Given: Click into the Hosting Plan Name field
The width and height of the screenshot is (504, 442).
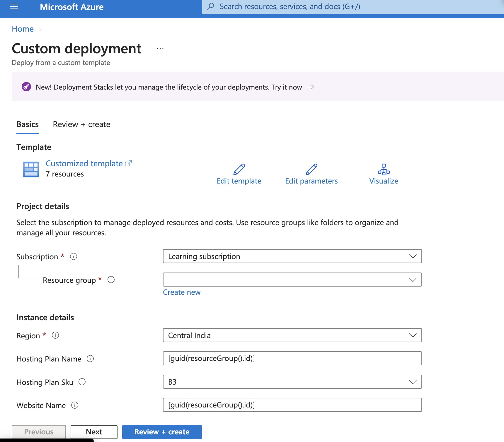Looking at the screenshot, I should (292, 358).
